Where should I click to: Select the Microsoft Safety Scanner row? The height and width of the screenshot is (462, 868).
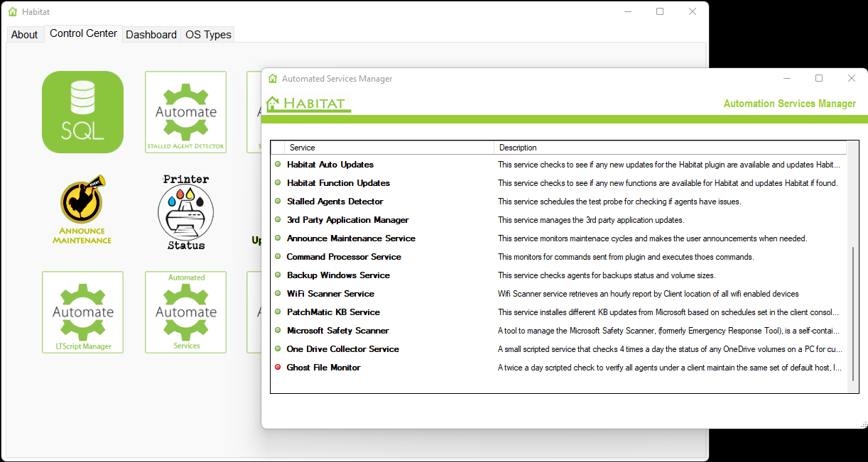click(559, 331)
